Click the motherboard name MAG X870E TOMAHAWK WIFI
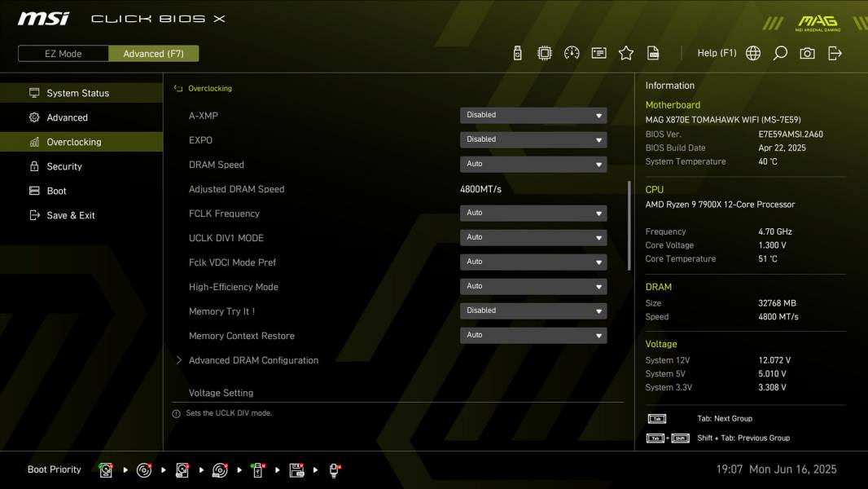 [723, 120]
